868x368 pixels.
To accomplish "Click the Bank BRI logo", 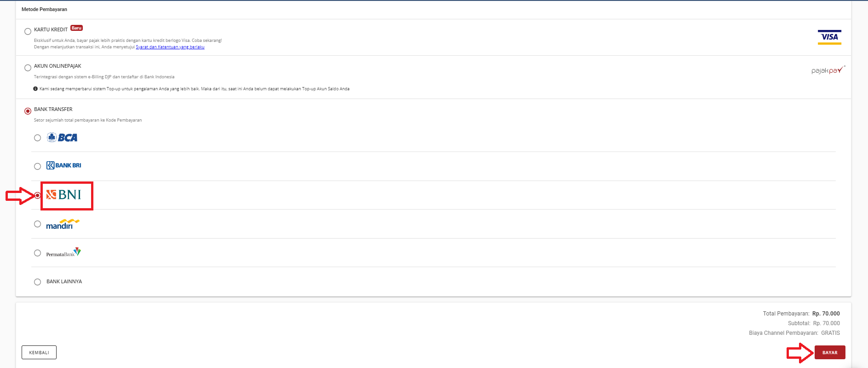I will [x=63, y=165].
